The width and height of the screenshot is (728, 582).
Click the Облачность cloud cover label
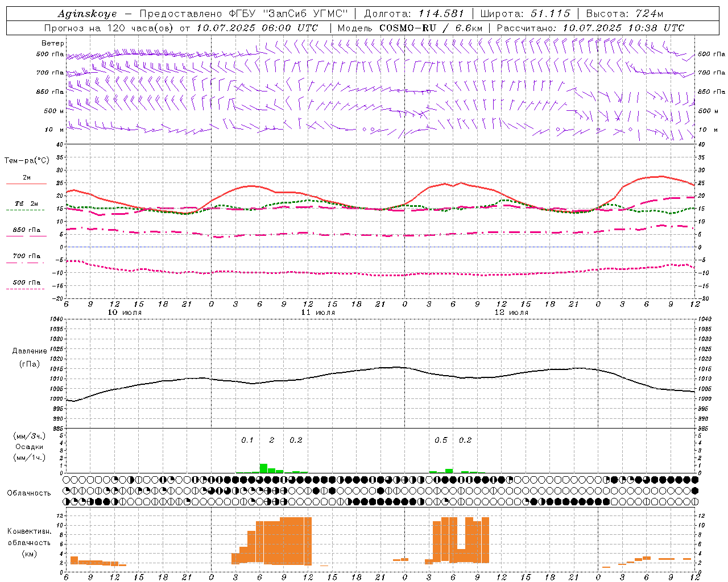click(29, 493)
